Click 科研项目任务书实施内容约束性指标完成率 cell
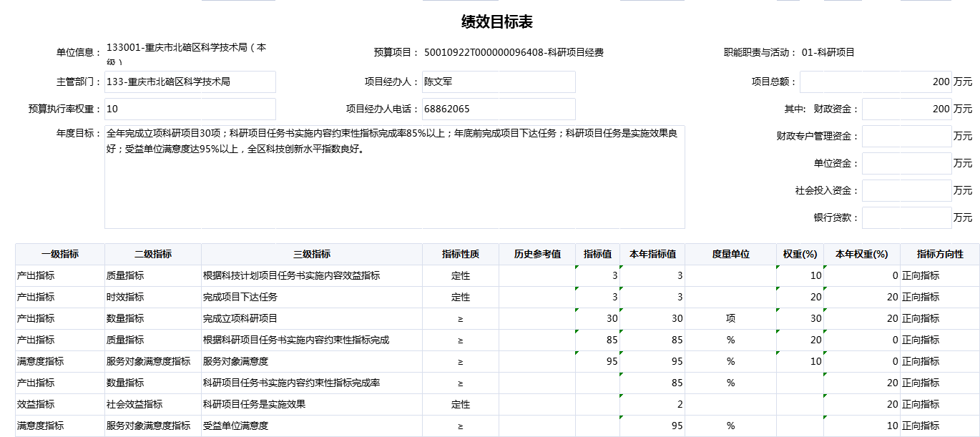Viewport: 980px width, 437px height. point(312,383)
